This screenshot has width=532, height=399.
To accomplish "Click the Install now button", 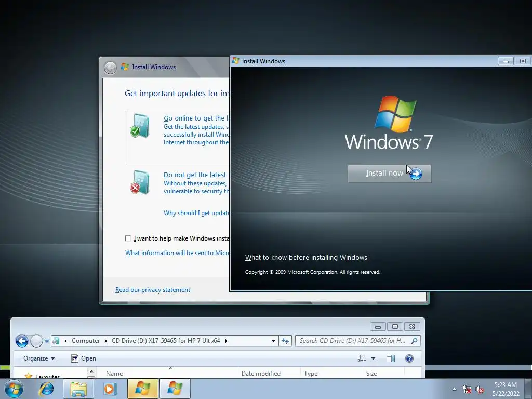I will click(x=390, y=174).
